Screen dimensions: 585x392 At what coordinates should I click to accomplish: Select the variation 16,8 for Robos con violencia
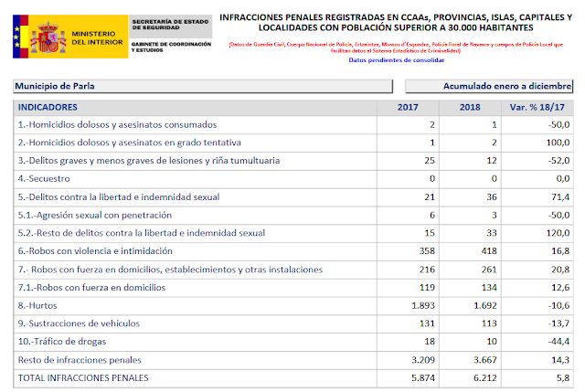[x=560, y=251]
